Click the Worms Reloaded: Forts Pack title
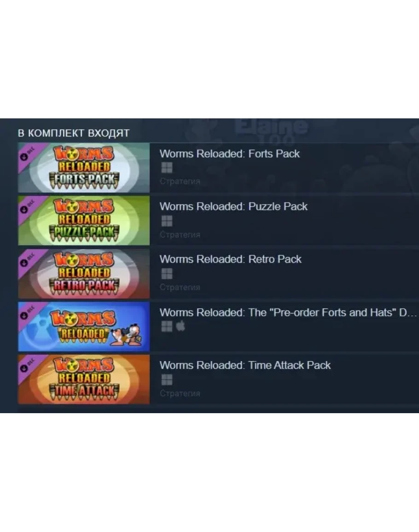Viewport: 419px width, 532px height. coord(230,154)
